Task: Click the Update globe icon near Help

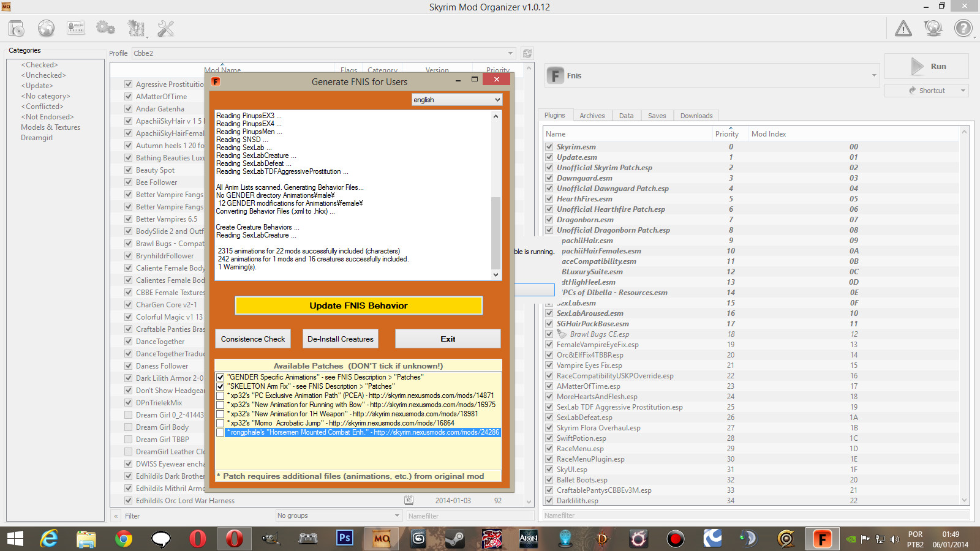Action: click(x=933, y=28)
